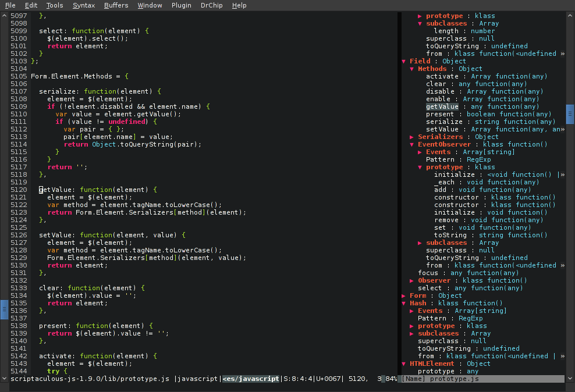This screenshot has width=575, height=392.
Task: Open the Plugin menu
Action: click(x=182, y=5)
